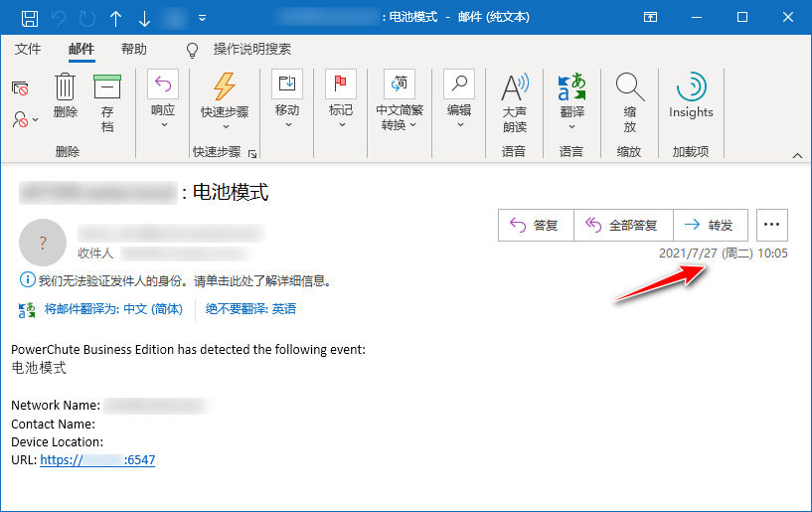Open the 移动 move dropdown
The height and width of the screenshot is (512, 812).
pyautogui.click(x=287, y=98)
